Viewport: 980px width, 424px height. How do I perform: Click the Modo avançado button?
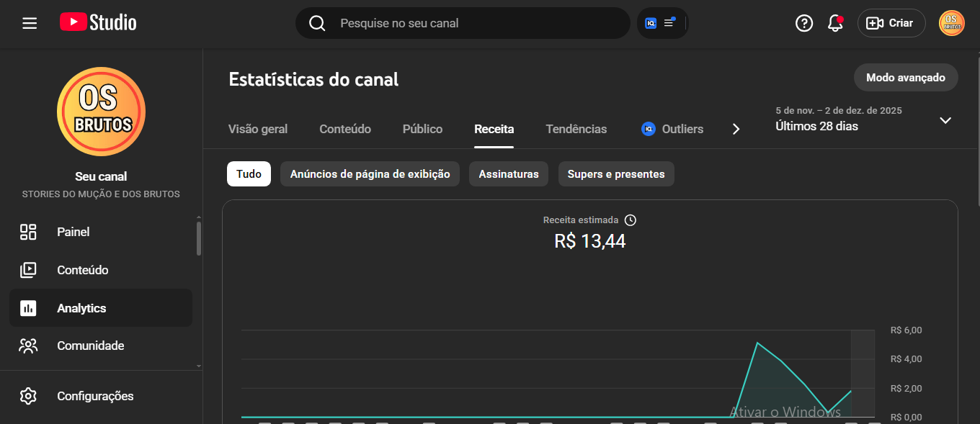pos(906,78)
